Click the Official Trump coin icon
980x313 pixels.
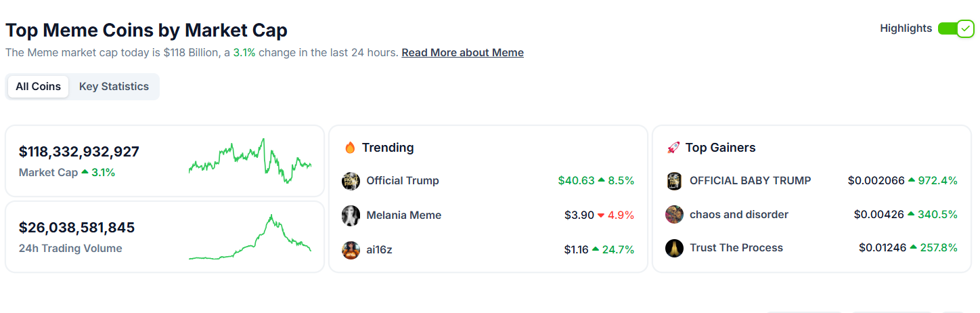point(351,181)
